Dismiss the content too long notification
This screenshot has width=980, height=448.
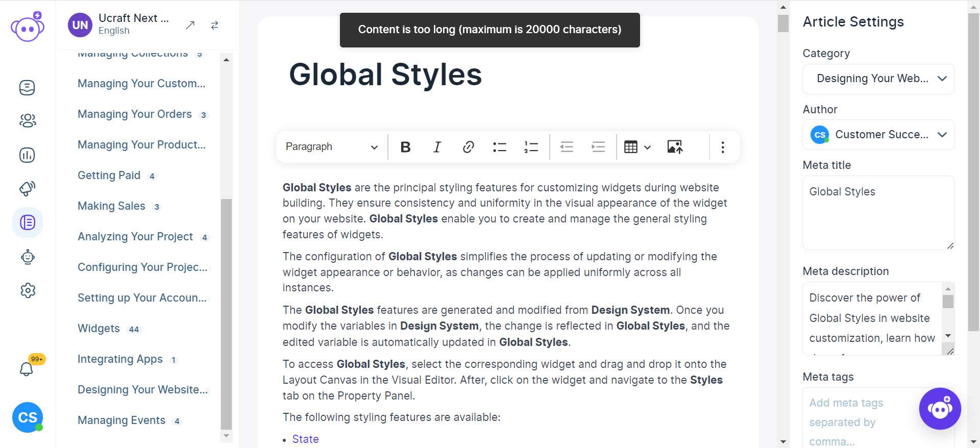click(489, 30)
